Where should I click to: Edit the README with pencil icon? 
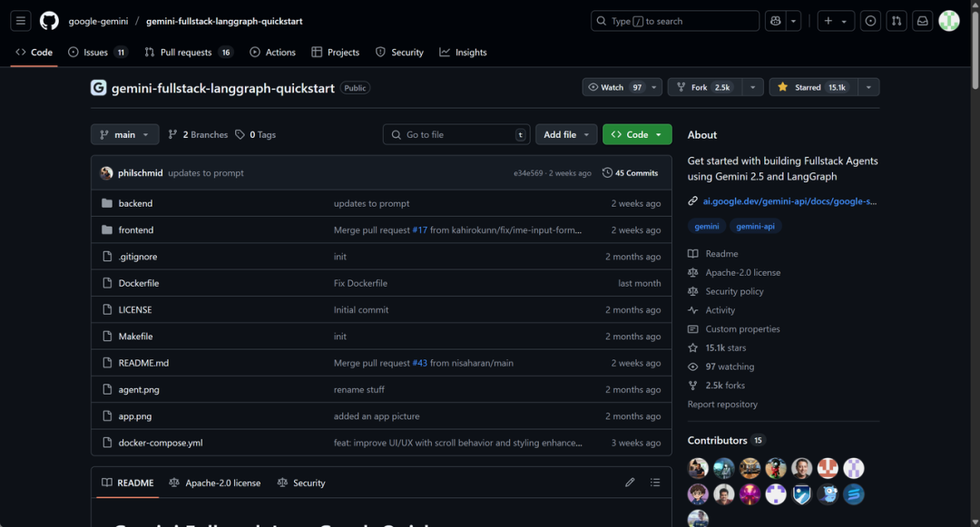tap(630, 482)
